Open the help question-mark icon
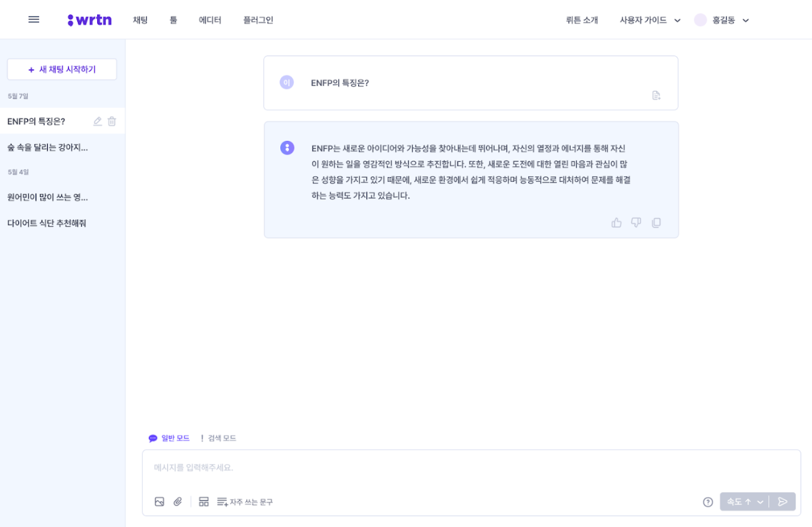 pyautogui.click(x=708, y=502)
